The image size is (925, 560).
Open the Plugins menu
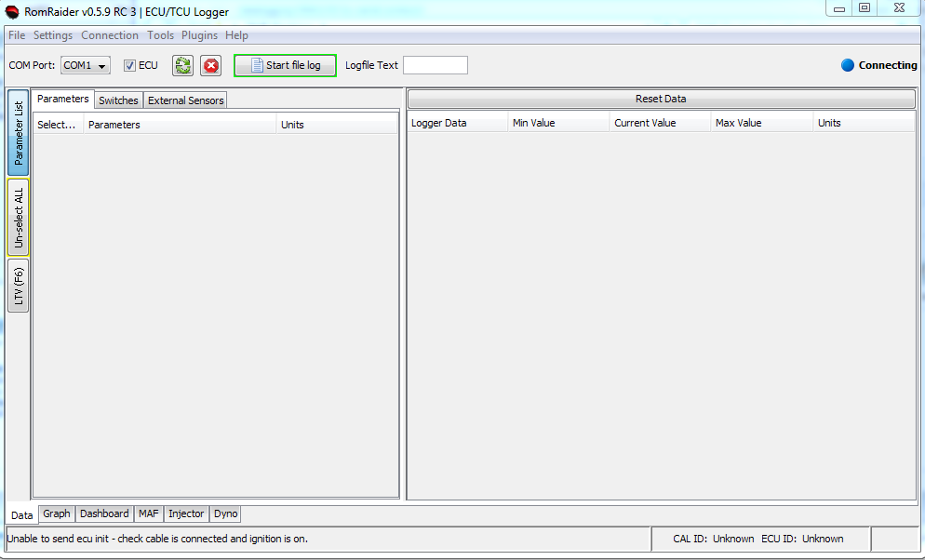point(199,35)
